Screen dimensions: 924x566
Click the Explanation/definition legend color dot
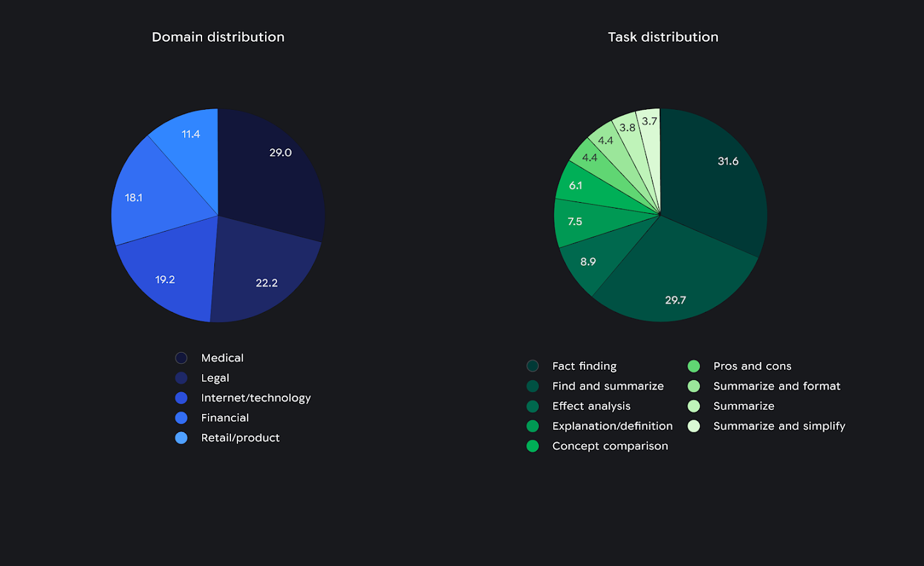coord(533,425)
